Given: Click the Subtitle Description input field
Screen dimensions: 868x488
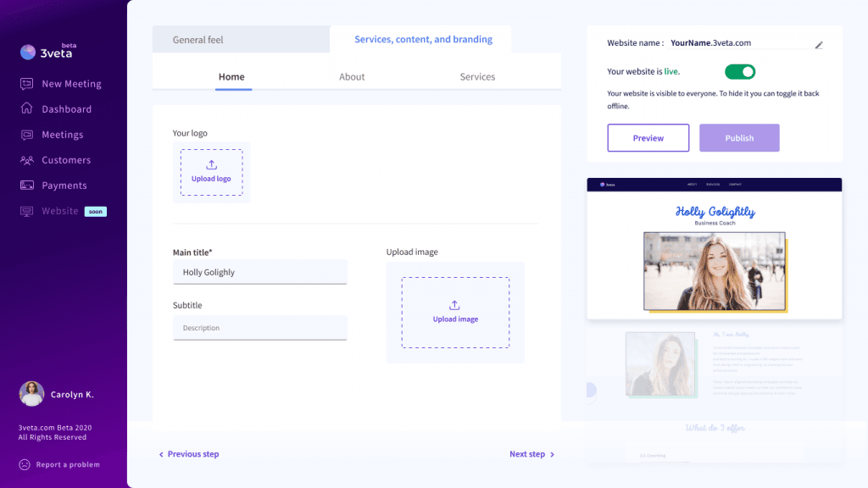Looking at the screenshot, I should click(259, 328).
